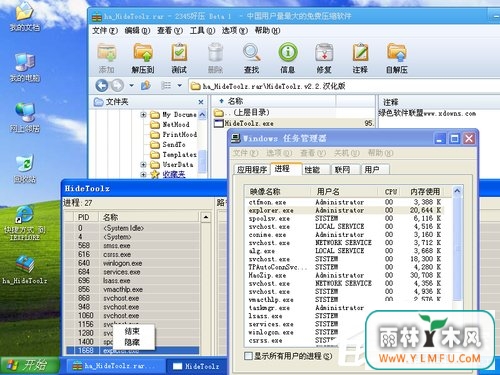
Task: Switch to HideToolz taskbar button
Action: tap(197, 366)
